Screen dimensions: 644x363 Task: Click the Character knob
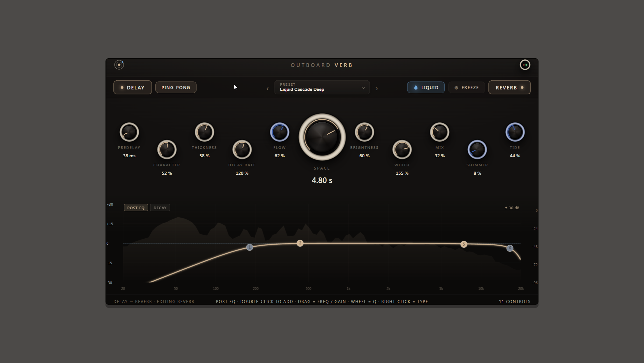pos(167,149)
